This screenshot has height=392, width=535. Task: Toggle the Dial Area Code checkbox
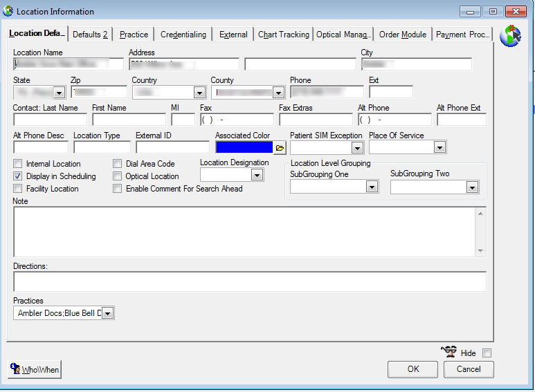118,164
